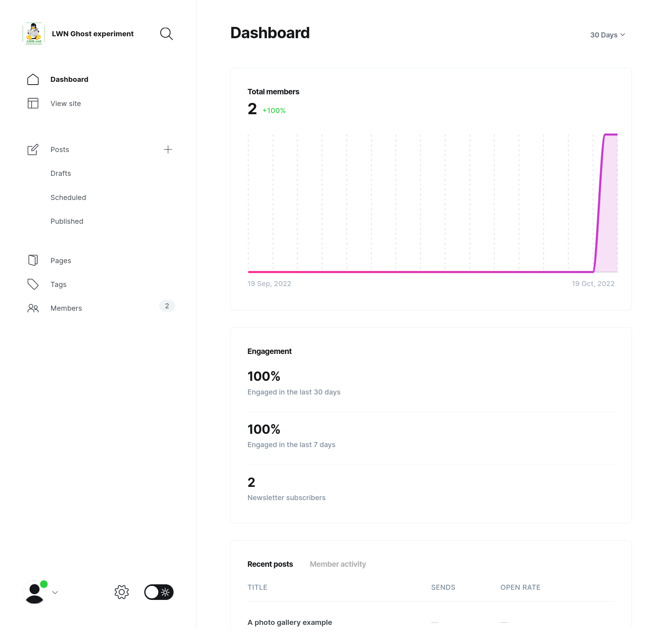Click the OPEN RATE column header
The width and height of the screenshot is (672, 635).
coord(520,587)
